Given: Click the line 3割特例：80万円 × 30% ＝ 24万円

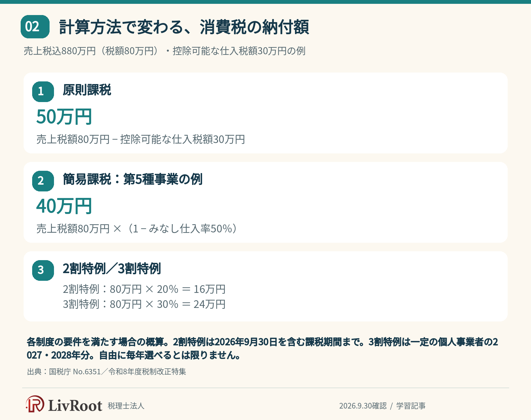Looking at the screenshot, I should (144, 304).
